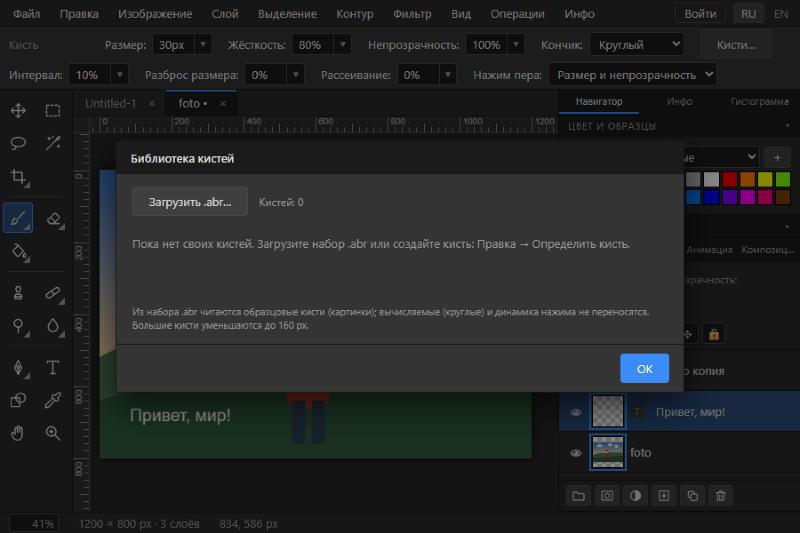Open the Слой menu

[x=225, y=14]
